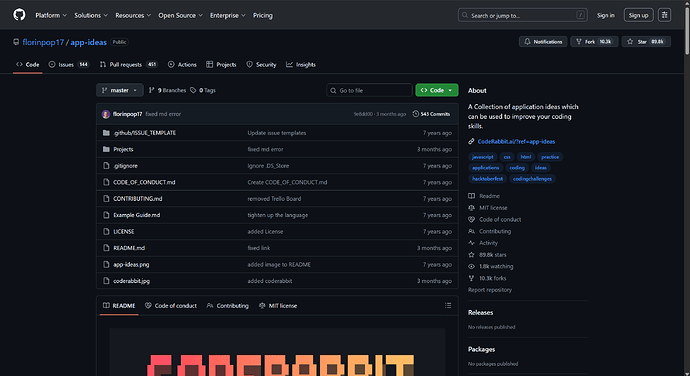Switch to the Issues tab
This screenshot has height=376, width=690.
[x=69, y=65]
